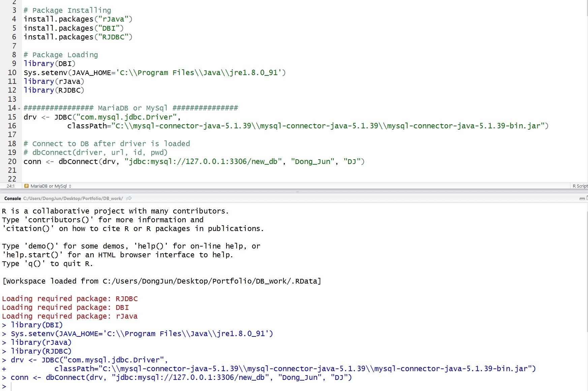Click the Workspace loaded from message in console
This screenshot has width=588, height=391.
pos(162,281)
